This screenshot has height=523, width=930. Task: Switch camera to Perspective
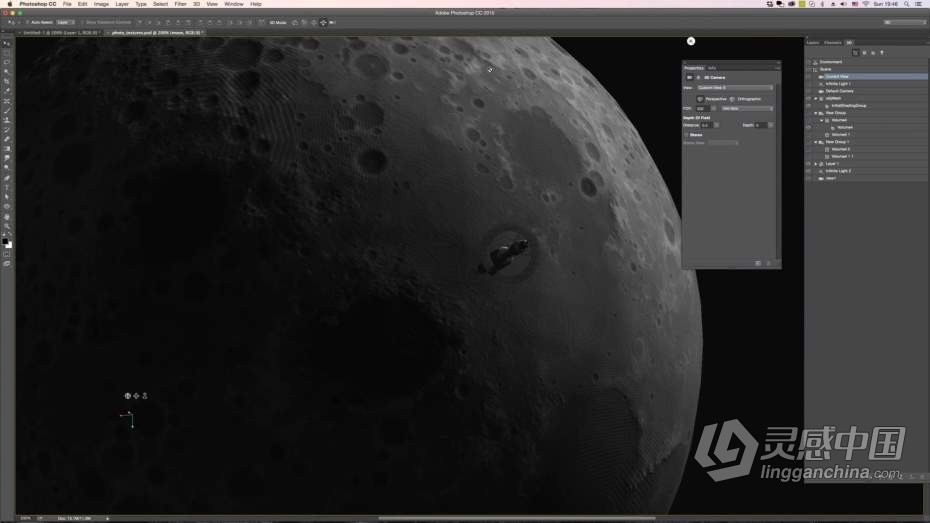pos(700,99)
